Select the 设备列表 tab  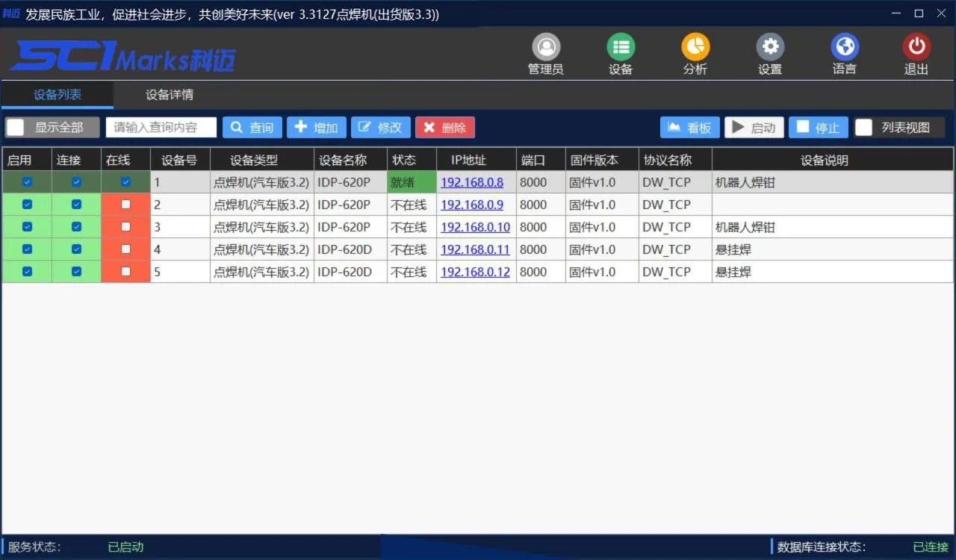click(x=58, y=95)
